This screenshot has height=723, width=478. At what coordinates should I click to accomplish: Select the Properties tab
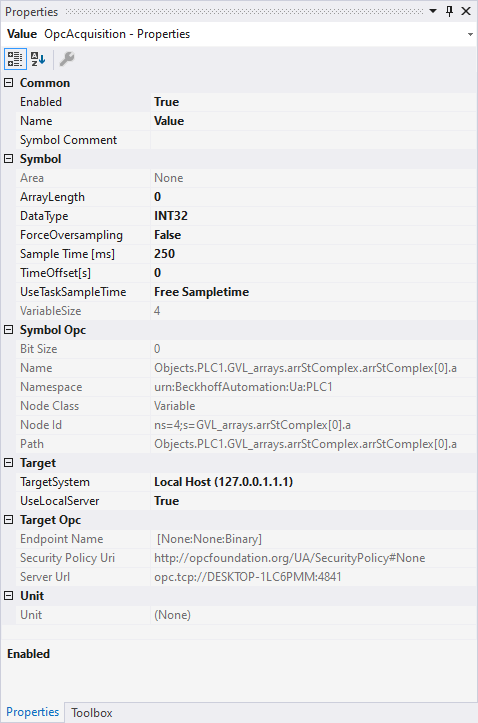tap(32, 712)
